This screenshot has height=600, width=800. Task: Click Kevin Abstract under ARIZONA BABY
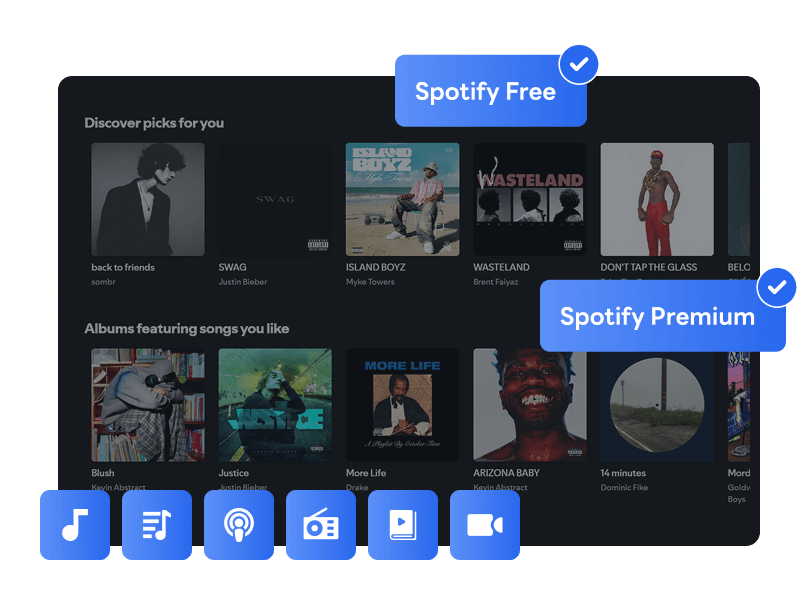coord(500,487)
